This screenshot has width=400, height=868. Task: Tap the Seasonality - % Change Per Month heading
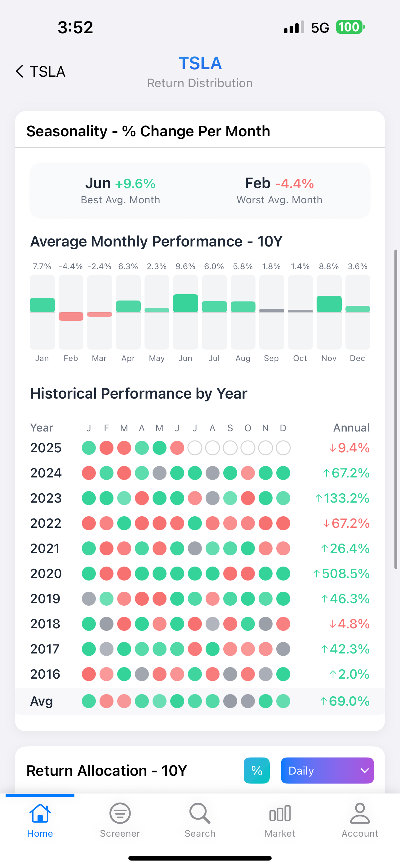pos(148,131)
